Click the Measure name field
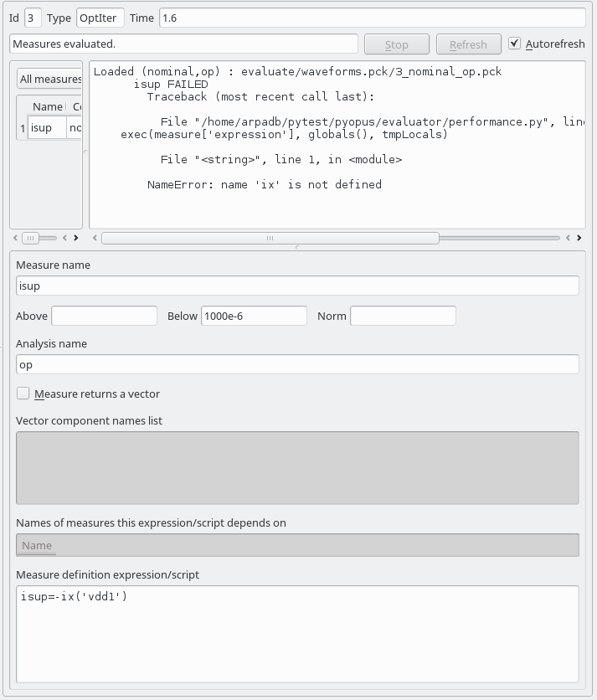Viewport: 597px width, 700px height. point(297,286)
